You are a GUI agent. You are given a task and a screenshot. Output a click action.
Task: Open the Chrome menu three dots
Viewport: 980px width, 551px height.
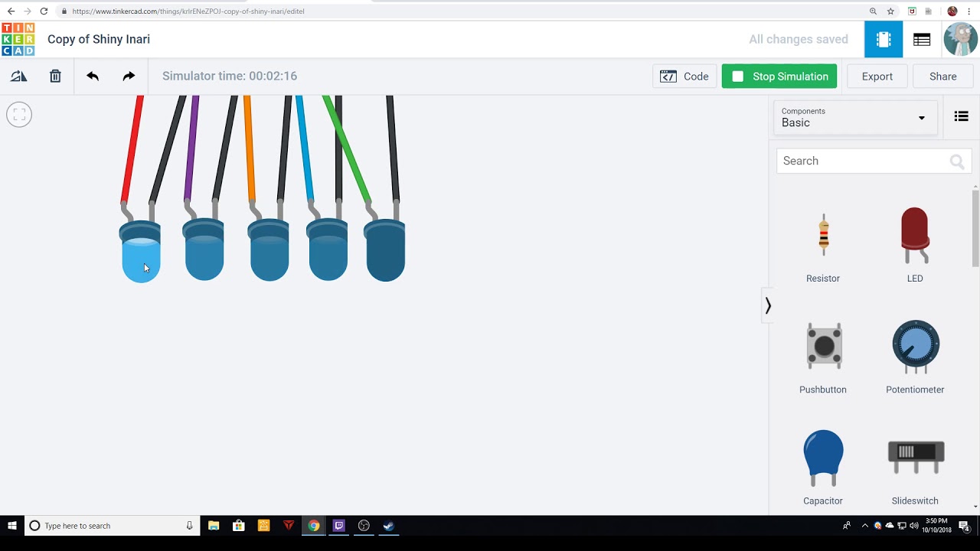click(969, 11)
